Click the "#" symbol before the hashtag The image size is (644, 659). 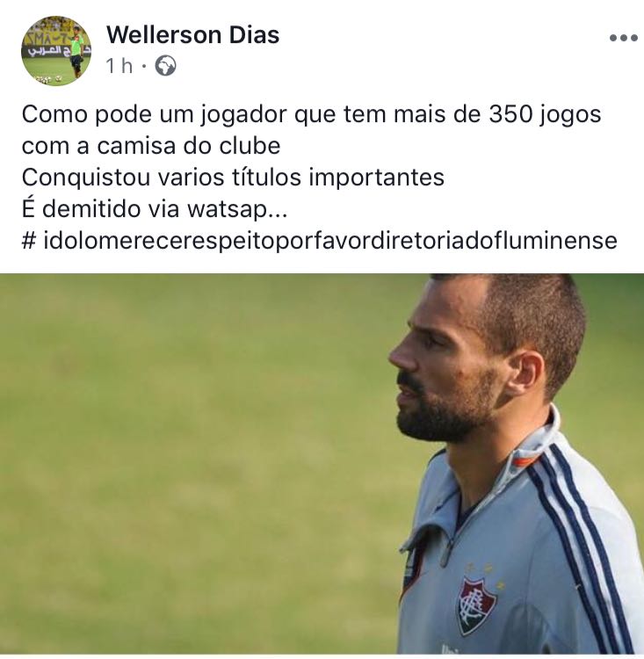coord(29,241)
